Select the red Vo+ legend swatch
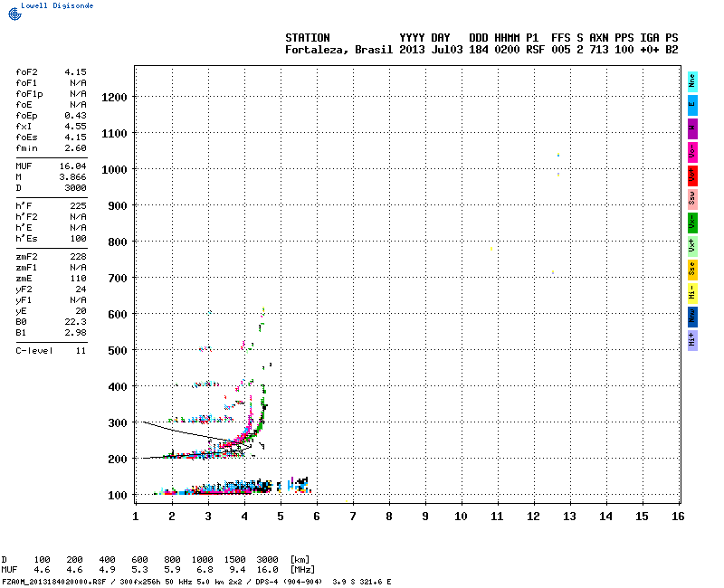The width and height of the screenshot is (724, 588). [x=692, y=175]
